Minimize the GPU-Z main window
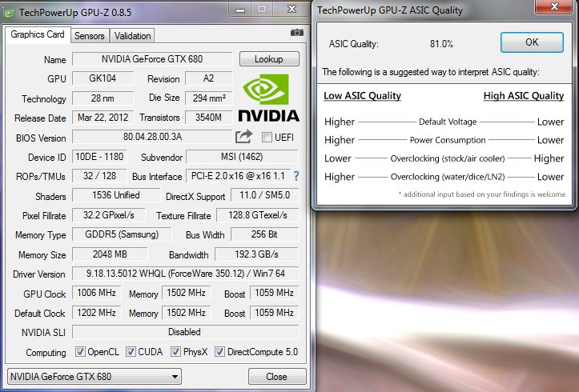The height and width of the screenshot is (392, 579). coord(240,10)
